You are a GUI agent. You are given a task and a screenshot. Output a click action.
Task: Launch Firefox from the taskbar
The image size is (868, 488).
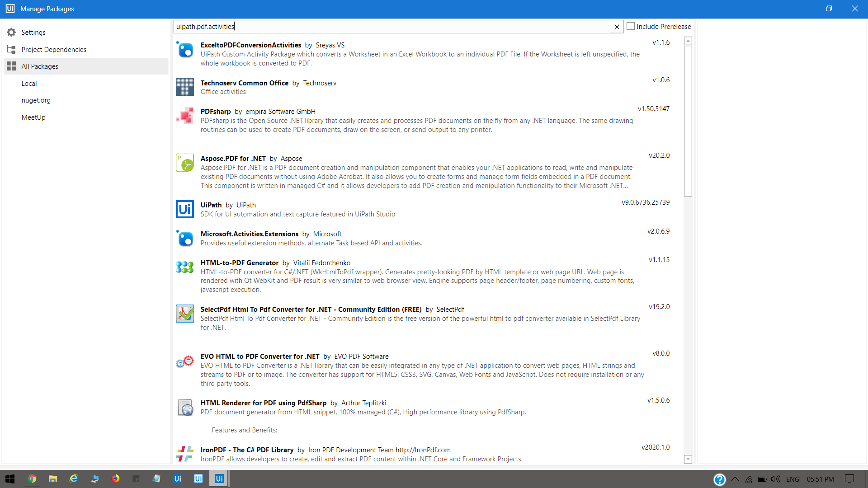[115, 479]
